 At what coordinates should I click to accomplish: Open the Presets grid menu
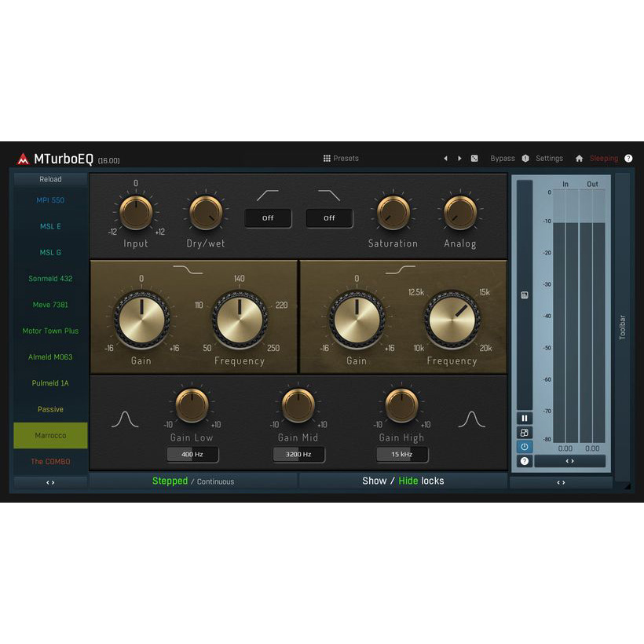[x=341, y=159]
